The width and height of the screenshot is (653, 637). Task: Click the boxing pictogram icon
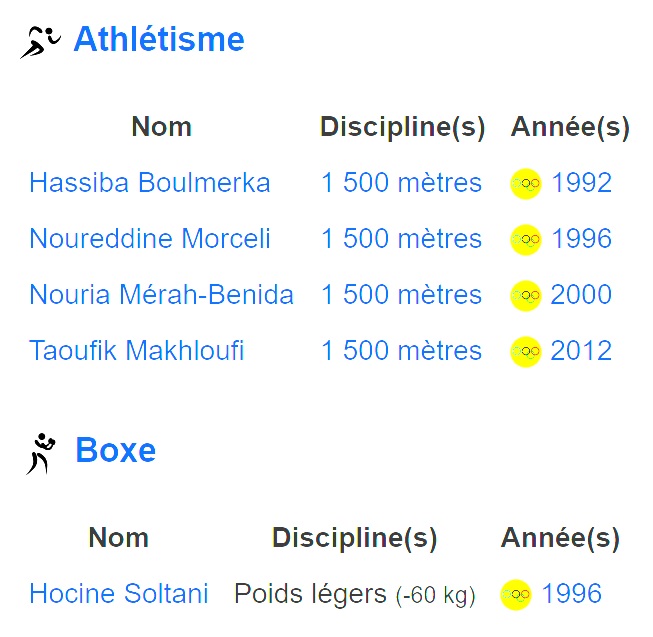(41, 453)
